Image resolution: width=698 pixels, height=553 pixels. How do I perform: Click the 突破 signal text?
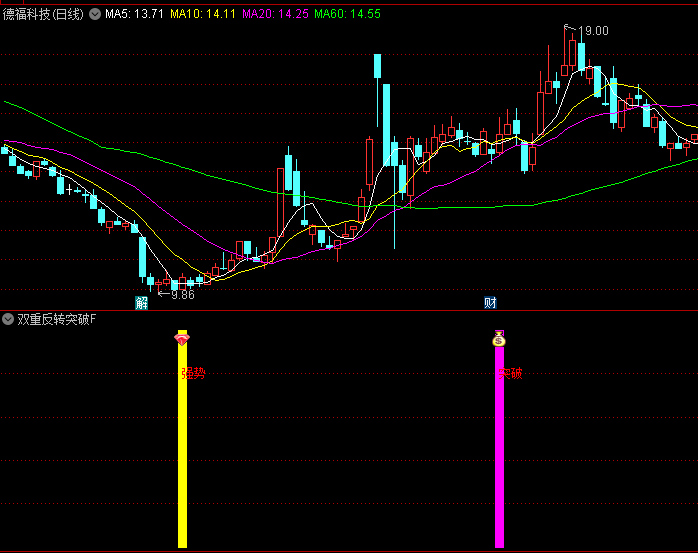click(510, 373)
